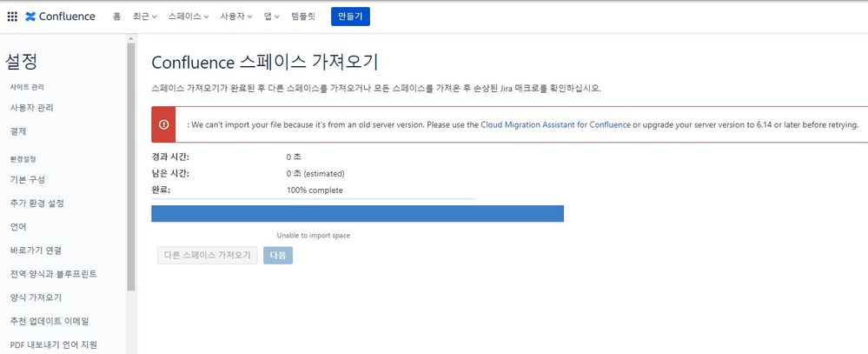The width and height of the screenshot is (868, 354).
Task: Click the blue 만들기 button
Action: (x=350, y=17)
